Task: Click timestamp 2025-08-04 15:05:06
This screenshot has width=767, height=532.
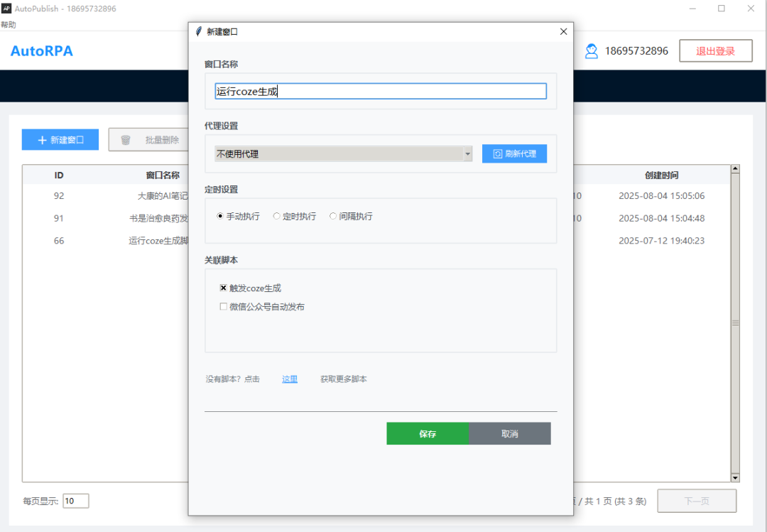Action: click(x=661, y=196)
